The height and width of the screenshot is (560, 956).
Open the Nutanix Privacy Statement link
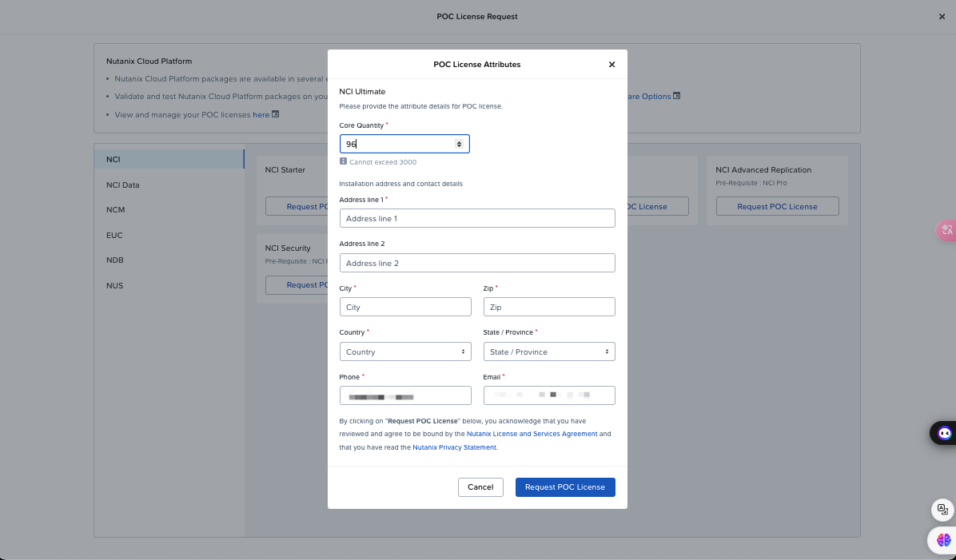[454, 447]
